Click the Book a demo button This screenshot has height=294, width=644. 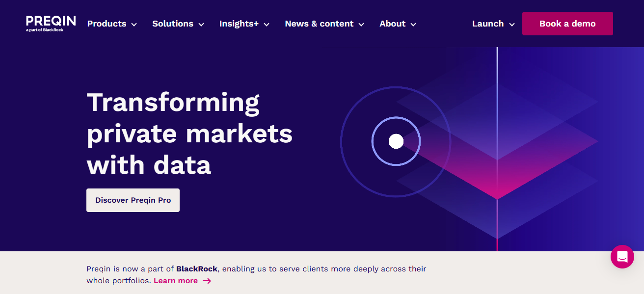click(567, 24)
